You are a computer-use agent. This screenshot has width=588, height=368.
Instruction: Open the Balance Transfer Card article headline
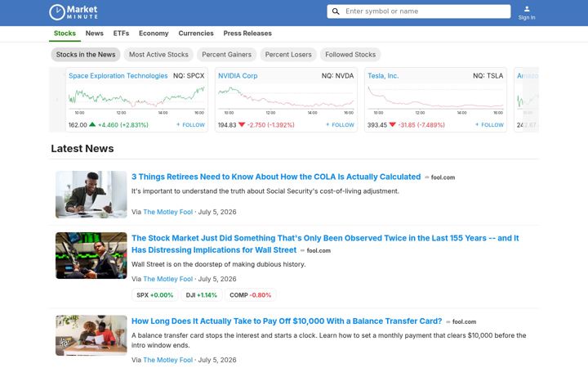pos(287,321)
